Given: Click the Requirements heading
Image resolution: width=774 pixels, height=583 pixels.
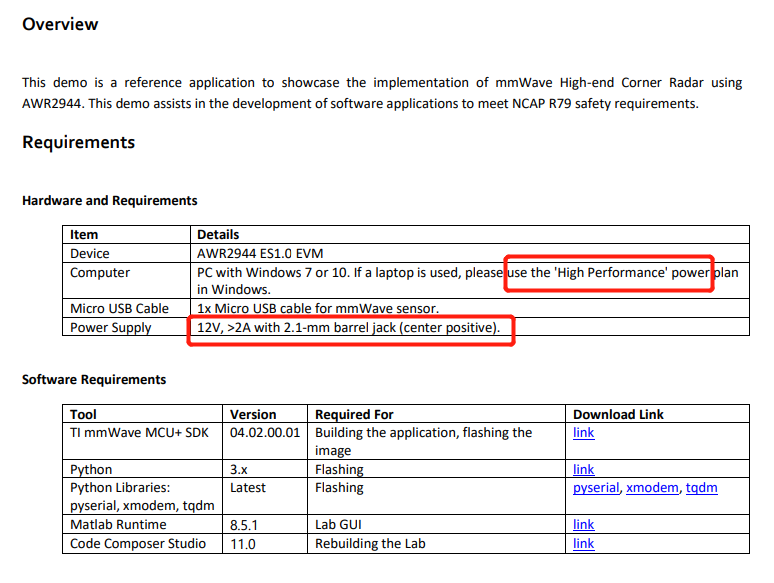Looking at the screenshot, I should (x=78, y=142).
